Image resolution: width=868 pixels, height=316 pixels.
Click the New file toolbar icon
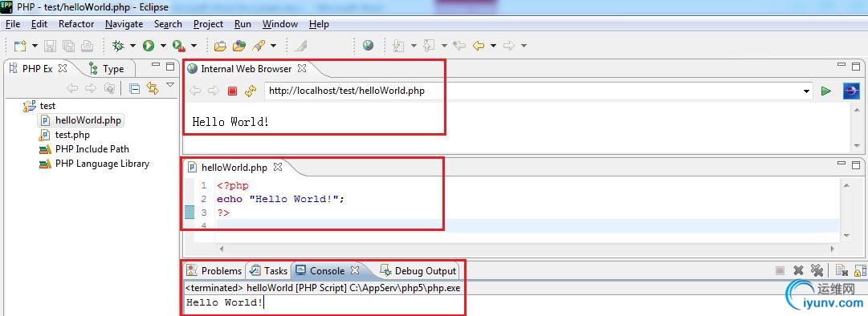(20, 46)
